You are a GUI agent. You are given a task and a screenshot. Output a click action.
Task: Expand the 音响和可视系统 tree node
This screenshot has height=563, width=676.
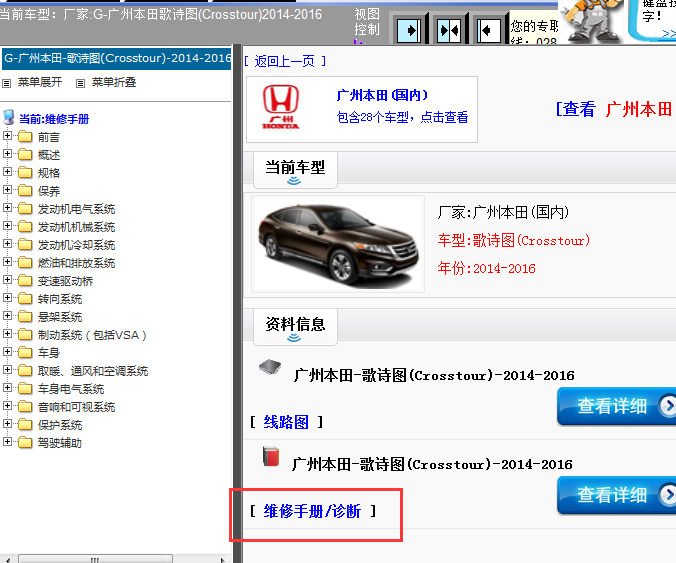coord(7,406)
